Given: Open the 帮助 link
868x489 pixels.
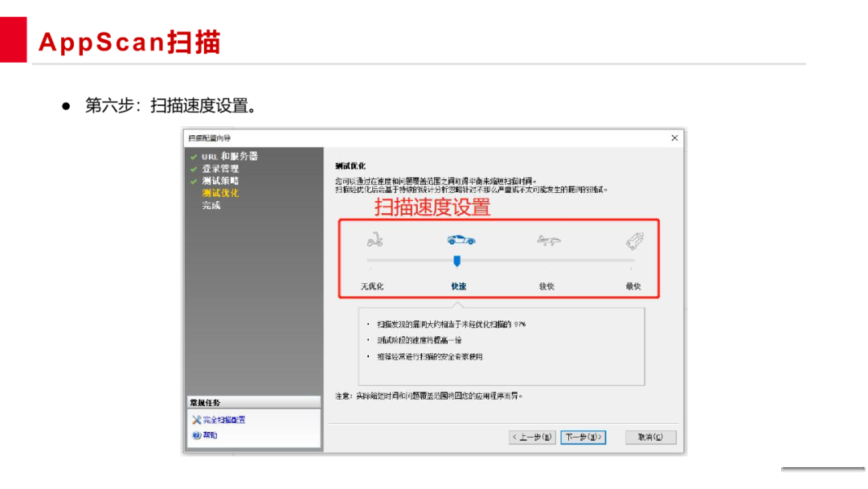Looking at the screenshot, I should pos(210,435).
